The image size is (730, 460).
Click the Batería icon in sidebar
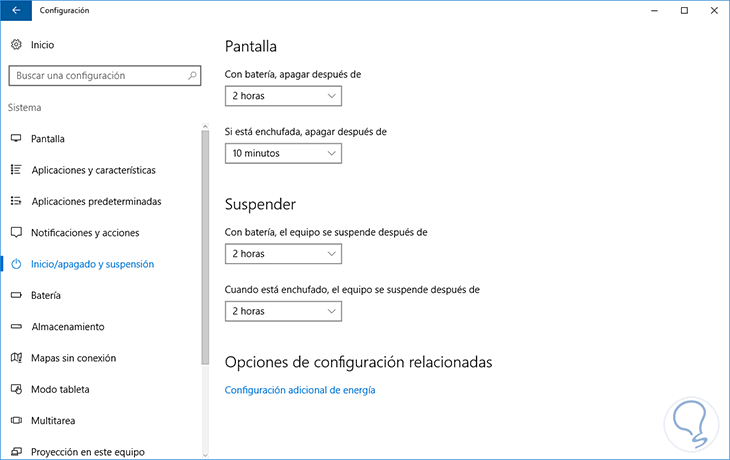pos(16,295)
